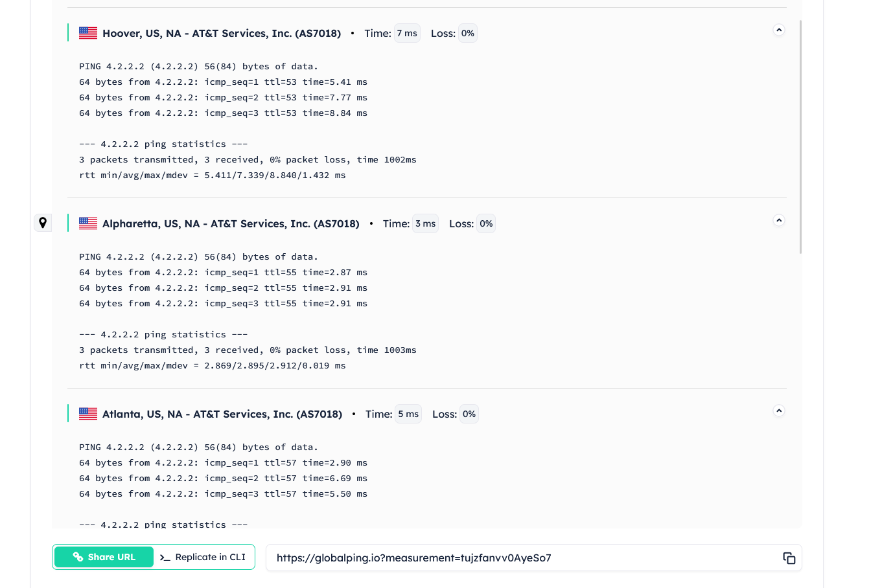882x588 pixels.
Task: Click the Alpharetta, US, NA AT&T heading
Action: pyautogui.click(x=231, y=223)
